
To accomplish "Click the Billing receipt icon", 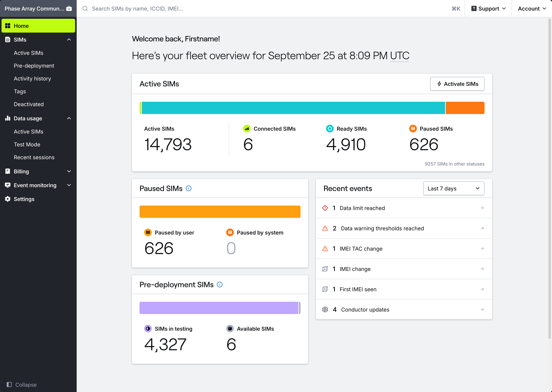I will (8, 171).
